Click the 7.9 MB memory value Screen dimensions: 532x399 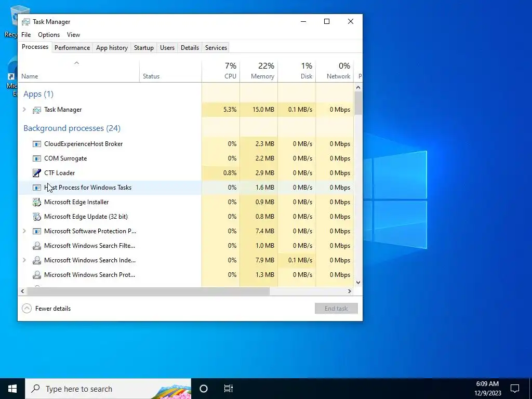(264, 260)
